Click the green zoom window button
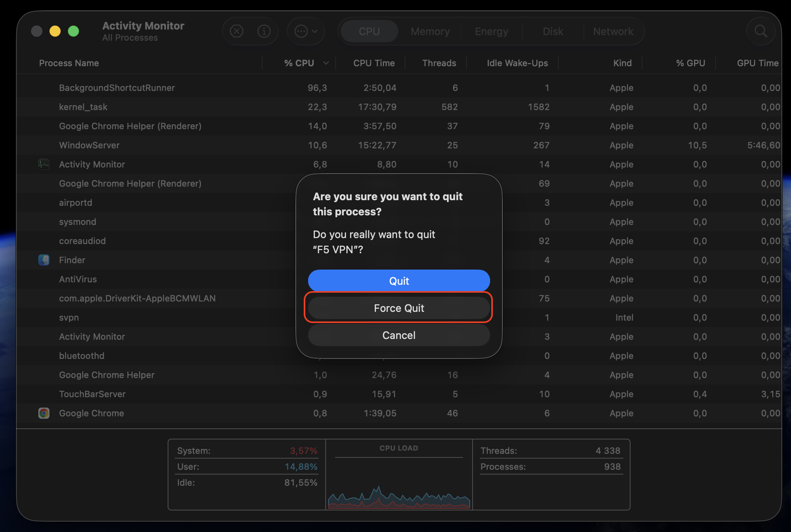The image size is (791, 532). click(x=73, y=31)
